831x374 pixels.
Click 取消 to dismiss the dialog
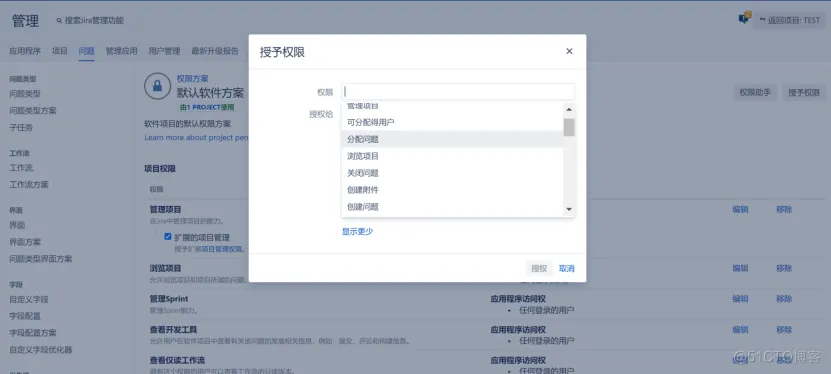567,269
